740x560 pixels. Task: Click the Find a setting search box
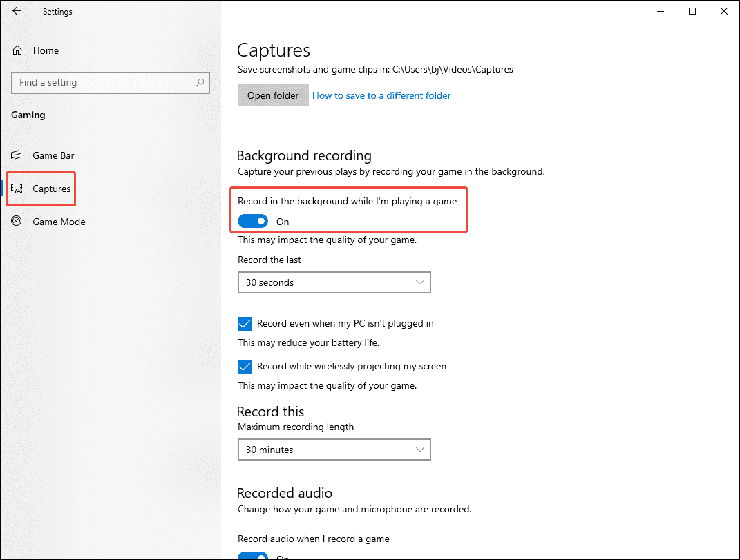tap(111, 83)
